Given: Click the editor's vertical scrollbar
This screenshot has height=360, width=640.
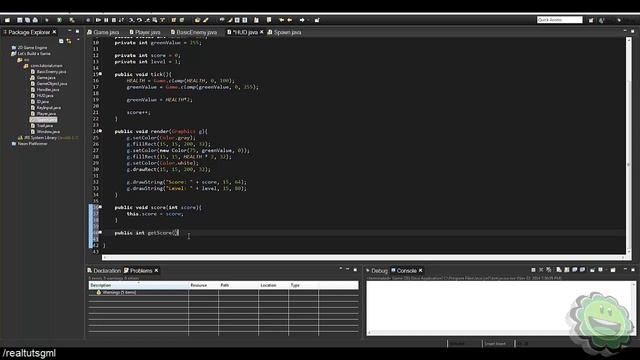Looking at the screenshot, I should (629, 145).
